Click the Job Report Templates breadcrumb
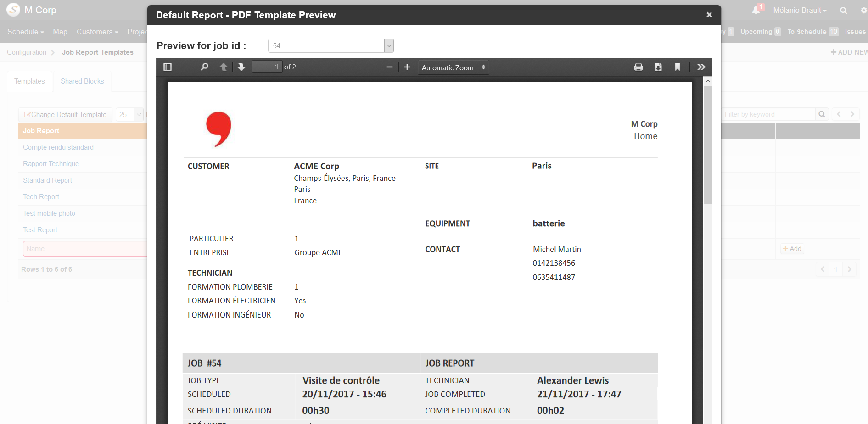The image size is (868, 424). [98, 52]
